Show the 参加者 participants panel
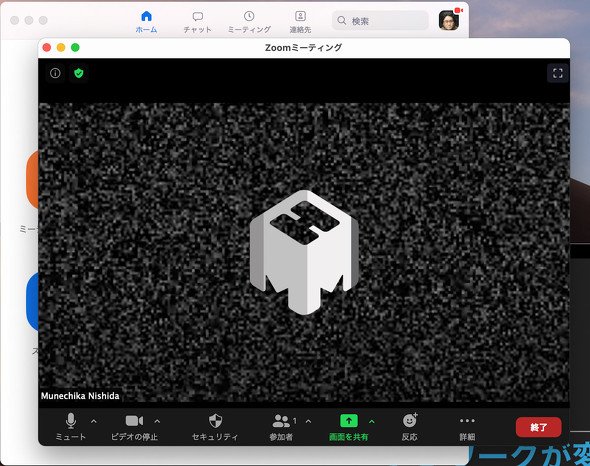The image size is (590, 466). tap(281, 427)
